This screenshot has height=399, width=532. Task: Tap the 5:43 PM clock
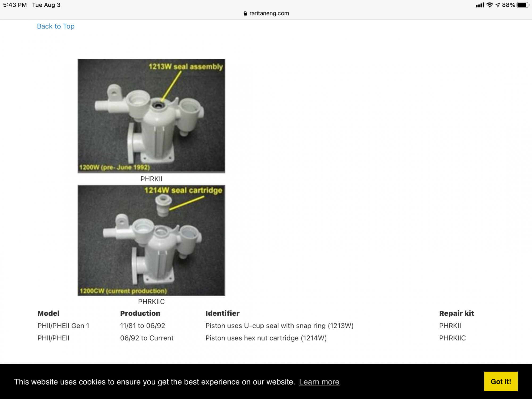coord(15,5)
